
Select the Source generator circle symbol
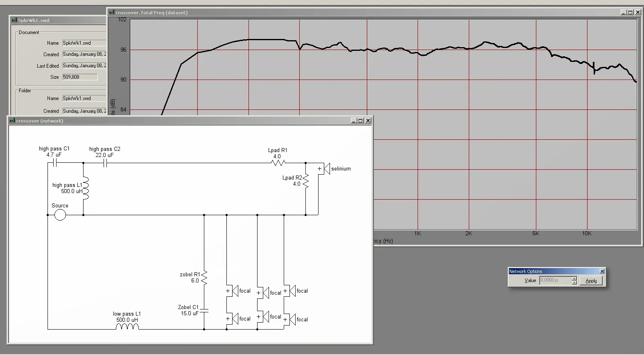point(60,215)
